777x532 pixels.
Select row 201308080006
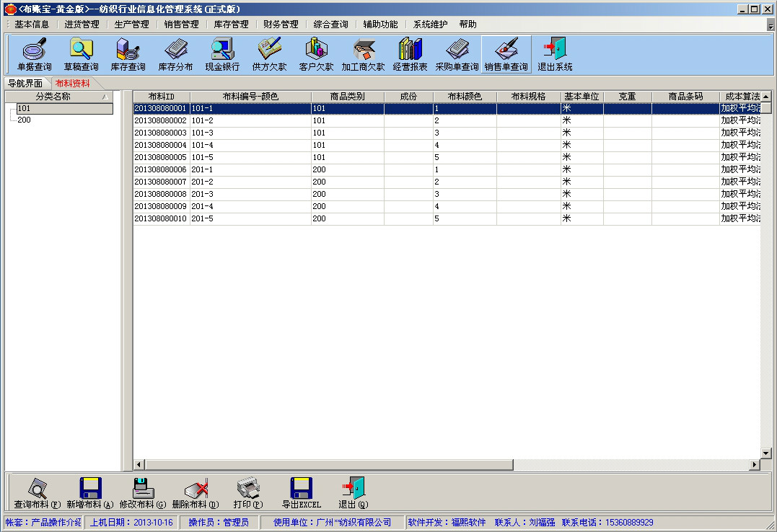tap(447, 169)
